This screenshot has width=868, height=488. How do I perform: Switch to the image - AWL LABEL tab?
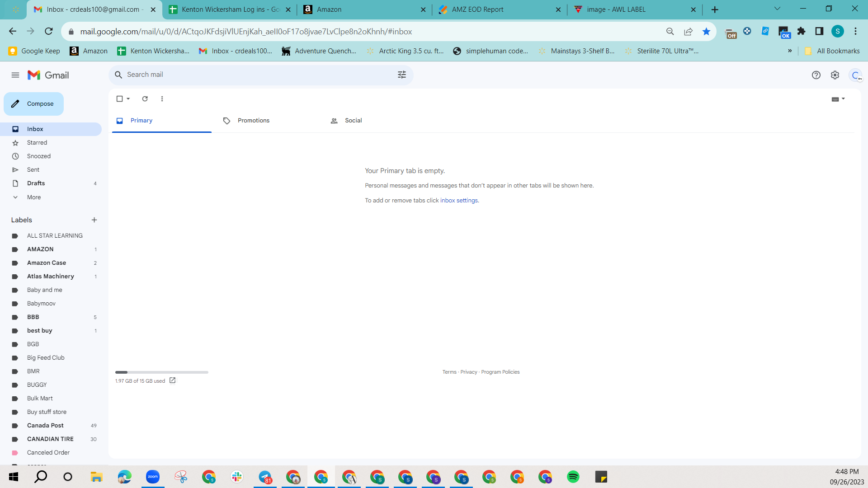635,9
